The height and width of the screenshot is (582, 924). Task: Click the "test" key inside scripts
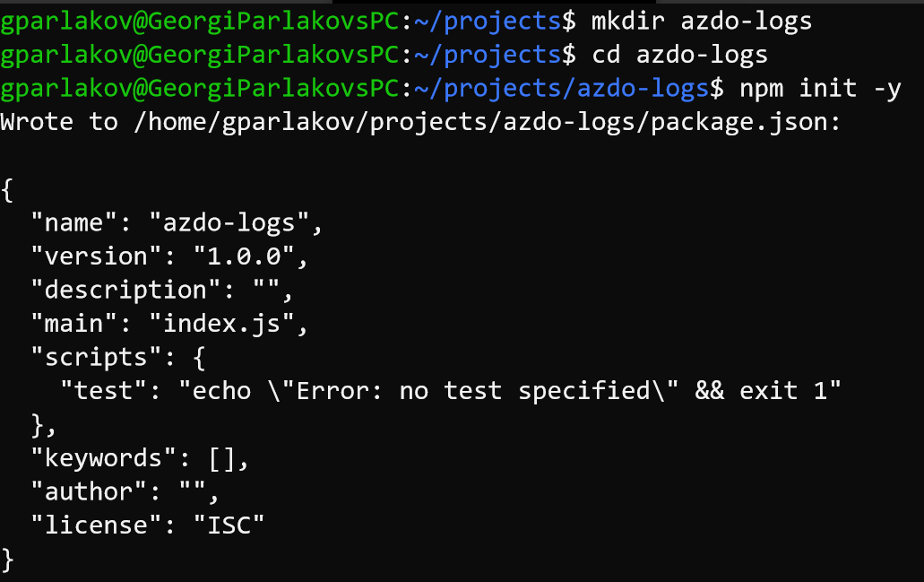(105, 391)
